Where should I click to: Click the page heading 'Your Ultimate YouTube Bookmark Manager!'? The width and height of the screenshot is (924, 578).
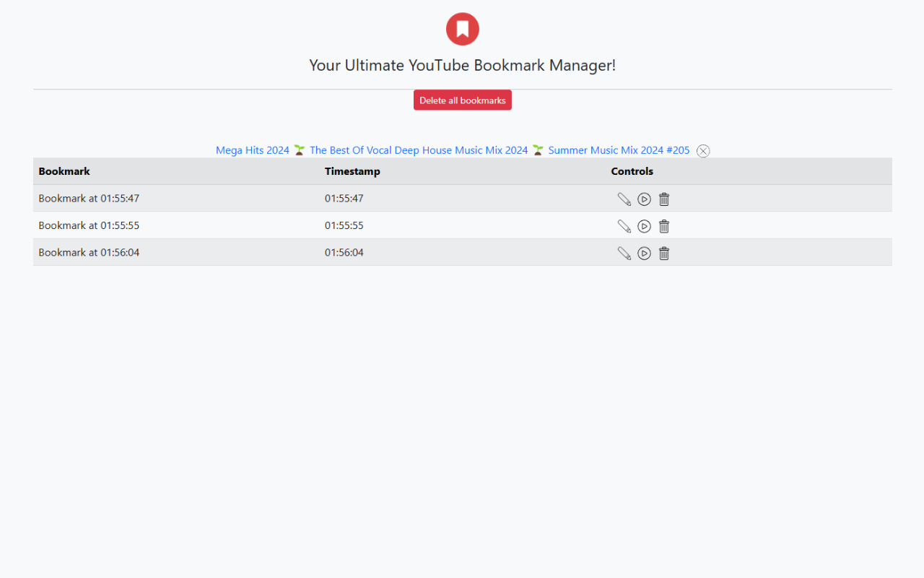tap(463, 65)
